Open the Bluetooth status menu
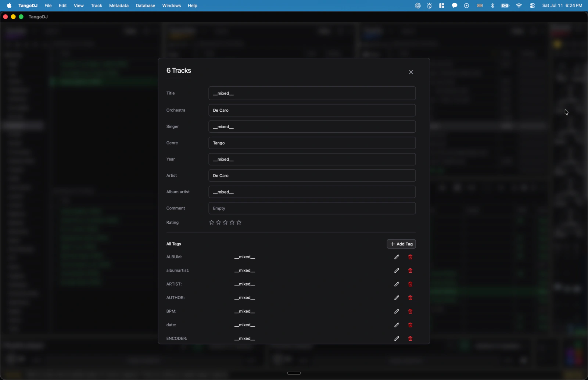This screenshot has height=380, width=588. tap(492, 6)
